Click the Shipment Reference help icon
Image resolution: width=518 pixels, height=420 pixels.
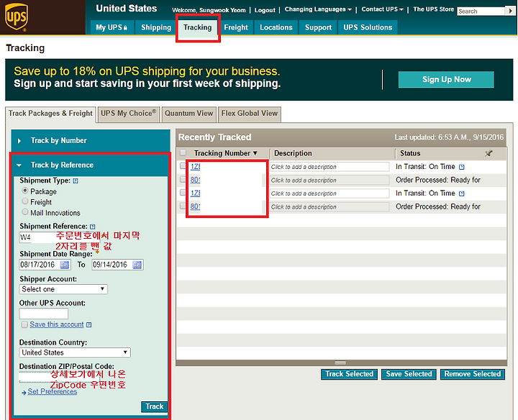93,227
